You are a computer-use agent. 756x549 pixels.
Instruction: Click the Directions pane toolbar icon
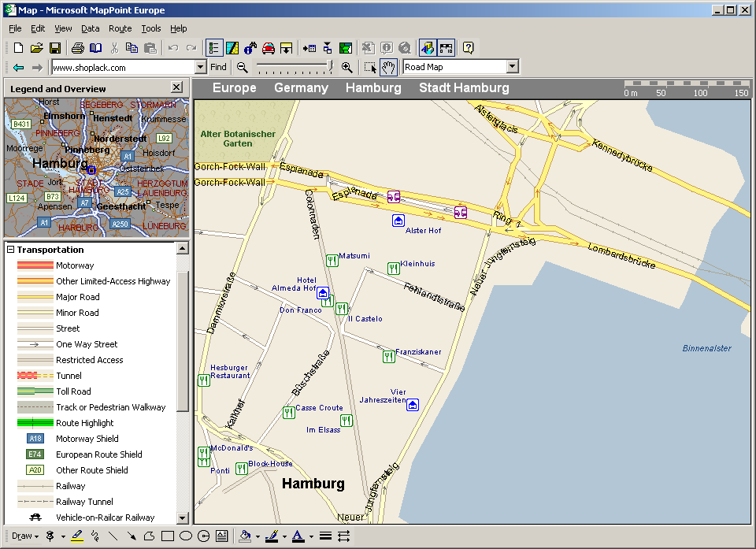point(287,48)
